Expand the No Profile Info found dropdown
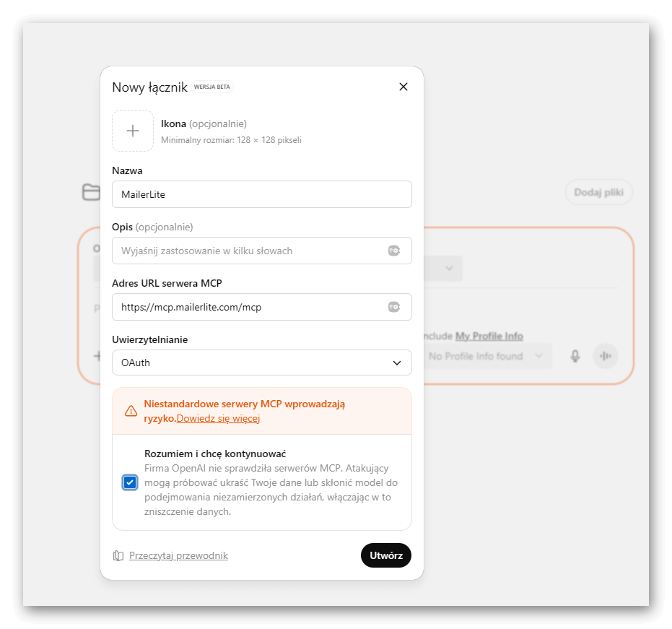672x629 pixels. pos(486,356)
